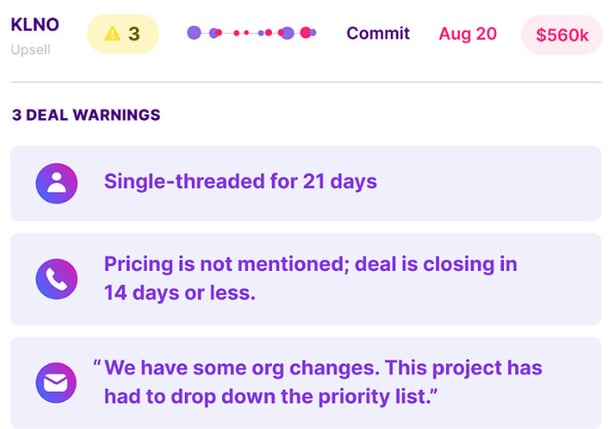The image size is (614, 429).
Task: Click the phone call icon
Action: pyautogui.click(x=56, y=278)
